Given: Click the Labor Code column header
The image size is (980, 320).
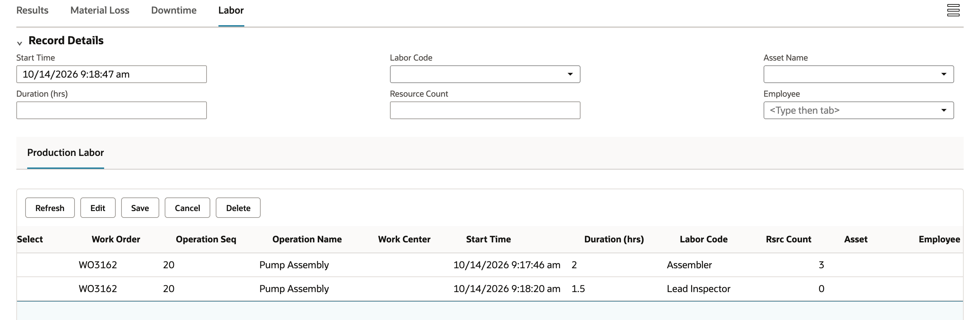Looking at the screenshot, I should coord(703,239).
